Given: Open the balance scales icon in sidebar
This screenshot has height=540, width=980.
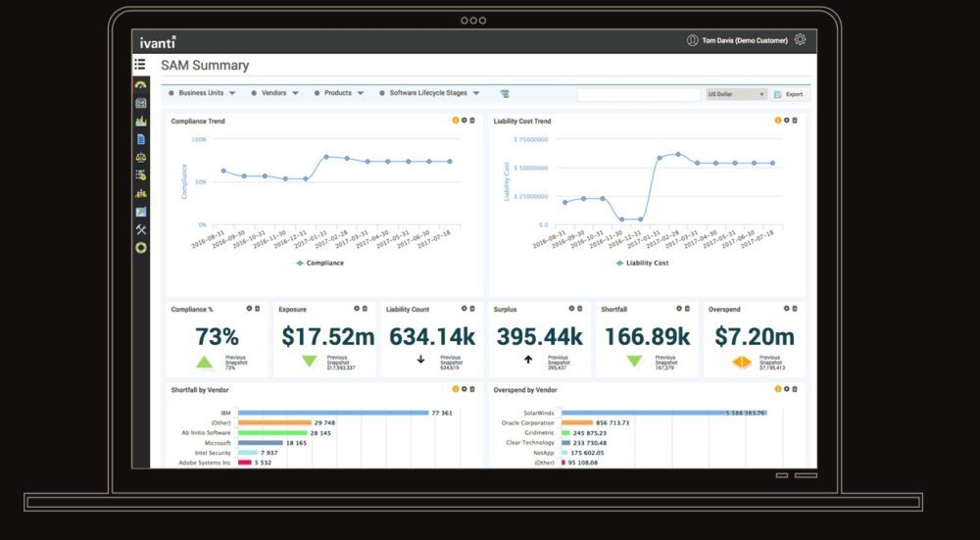Looking at the screenshot, I should click(x=140, y=156).
